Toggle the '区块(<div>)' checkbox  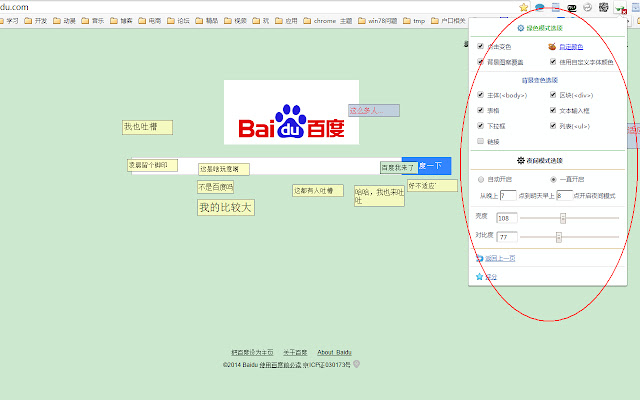(x=553, y=95)
